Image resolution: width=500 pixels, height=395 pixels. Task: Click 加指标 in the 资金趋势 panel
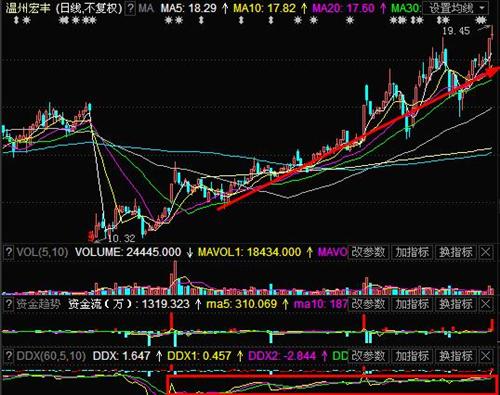coord(412,304)
